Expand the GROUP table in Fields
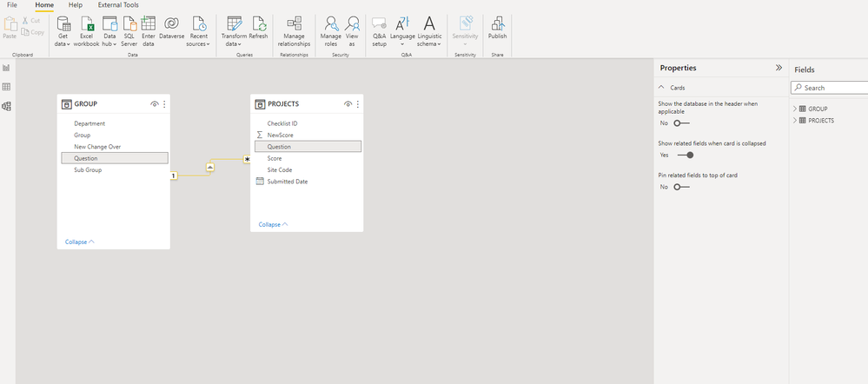 click(796, 109)
